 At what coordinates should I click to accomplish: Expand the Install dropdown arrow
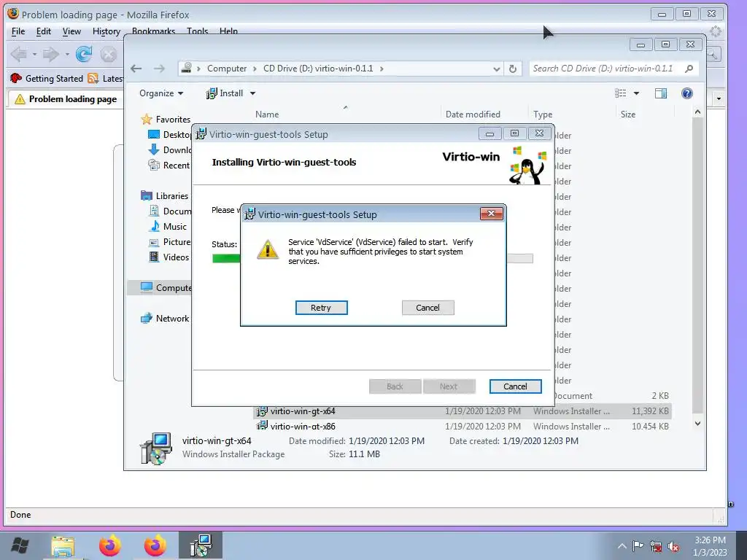252,93
